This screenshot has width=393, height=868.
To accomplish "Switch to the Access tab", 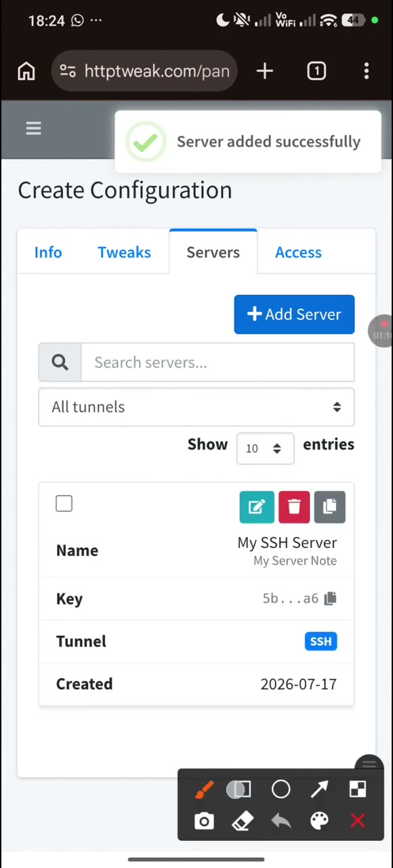I will [298, 252].
